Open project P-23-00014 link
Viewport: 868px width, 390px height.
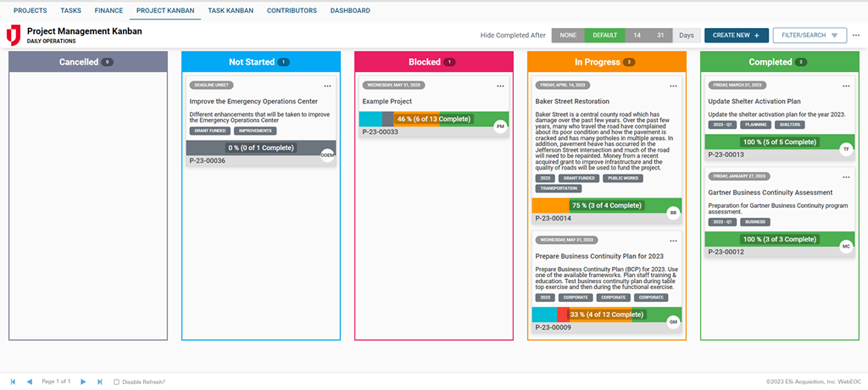pos(553,218)
